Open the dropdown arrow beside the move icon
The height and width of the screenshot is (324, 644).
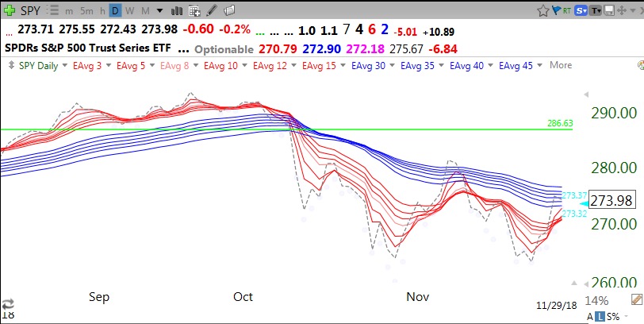coord(633,11)
